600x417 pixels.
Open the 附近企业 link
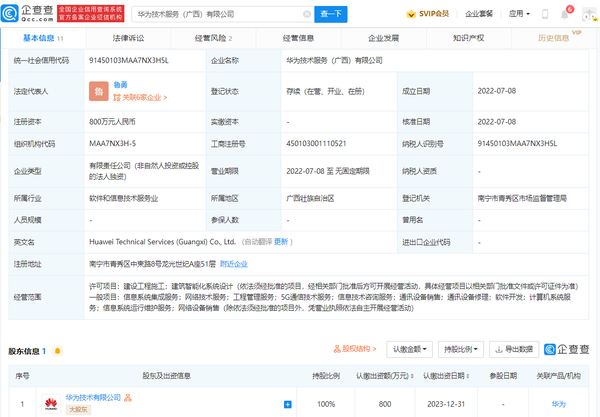click(x=233, y=264)
